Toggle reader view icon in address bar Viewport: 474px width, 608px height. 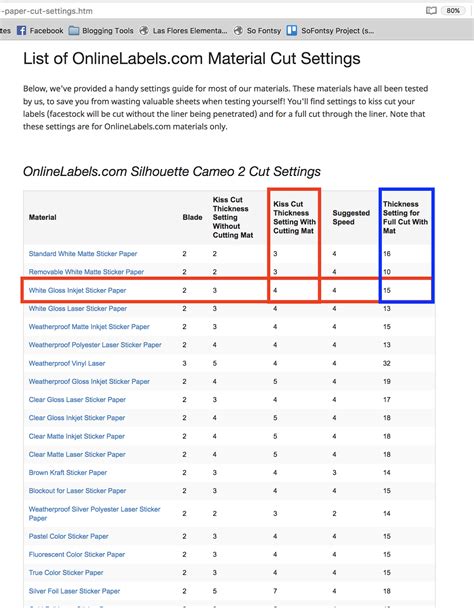[431, 10]
